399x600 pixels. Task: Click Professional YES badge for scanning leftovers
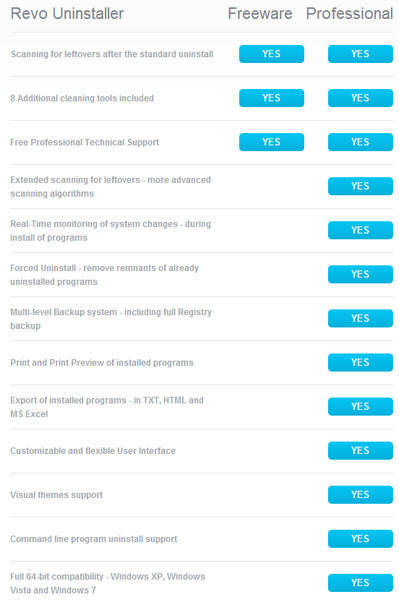coord(360,54)
